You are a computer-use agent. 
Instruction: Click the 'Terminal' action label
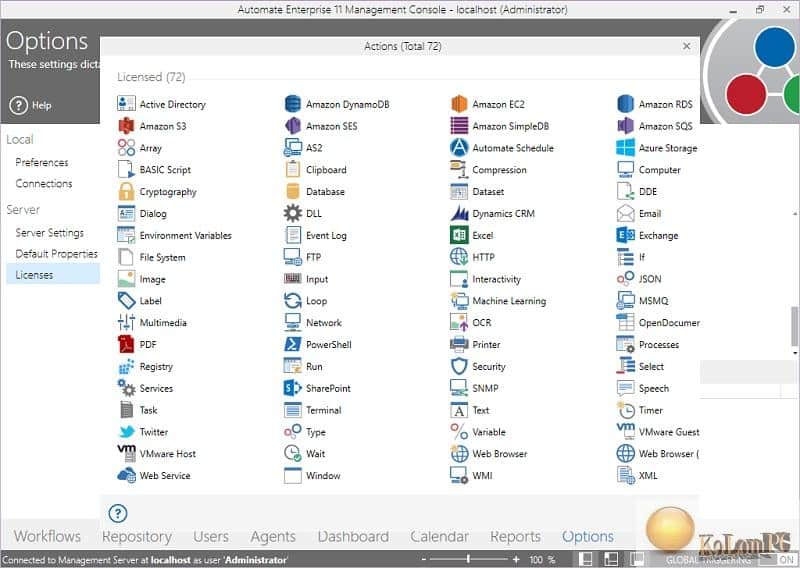pos(323,410)
